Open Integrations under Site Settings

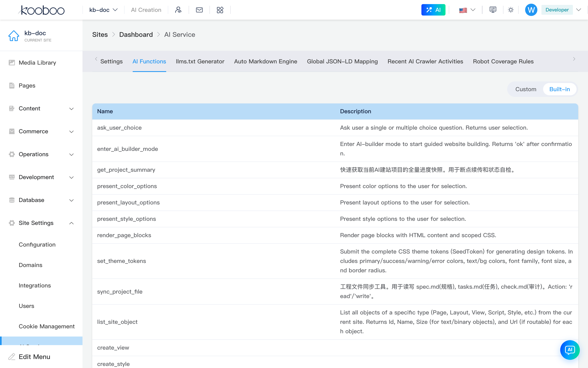click(35, 285)
